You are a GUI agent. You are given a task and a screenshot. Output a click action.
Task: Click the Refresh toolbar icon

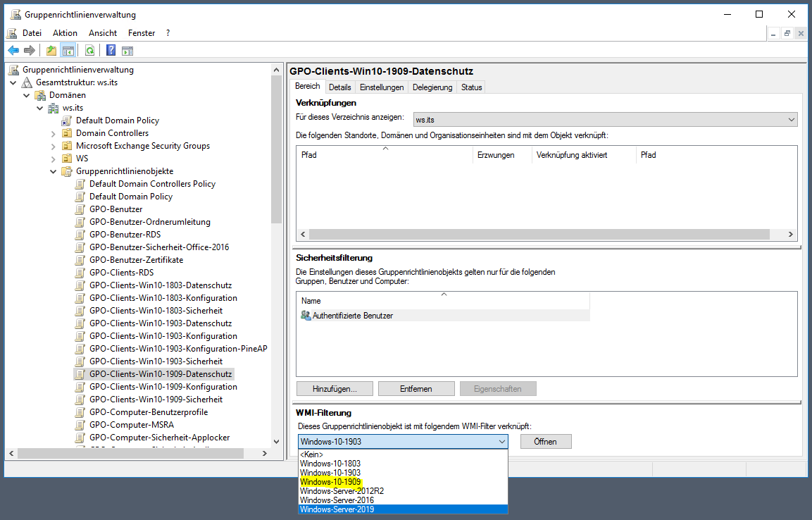pyautogui.click(x=89, y=50)
